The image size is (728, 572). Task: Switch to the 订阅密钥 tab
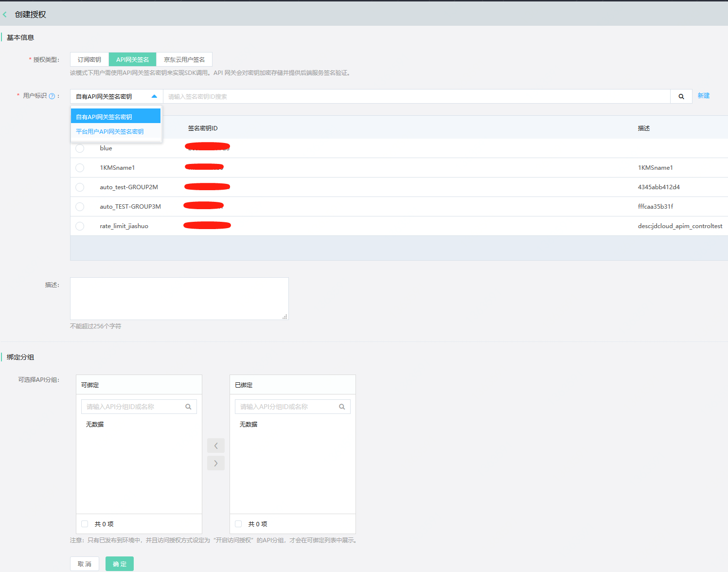(89, 59)
